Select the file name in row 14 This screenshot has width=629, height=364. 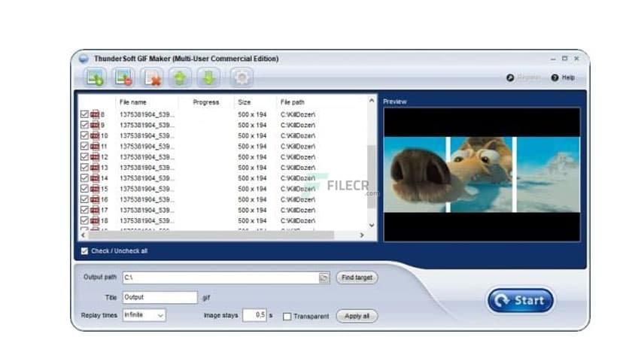(x=147, y=178)
